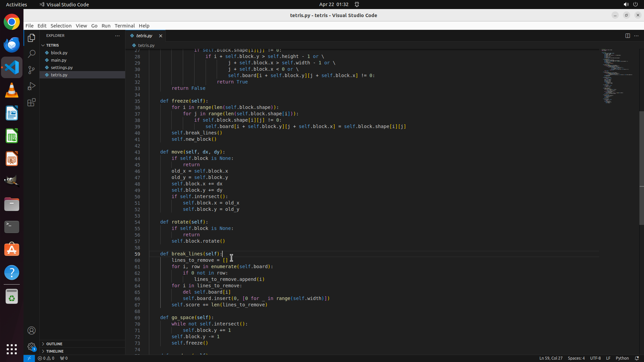This screenshot has height=362, width=644.
Task: Open the Search view in activity bar
Action: pos(32,54)
